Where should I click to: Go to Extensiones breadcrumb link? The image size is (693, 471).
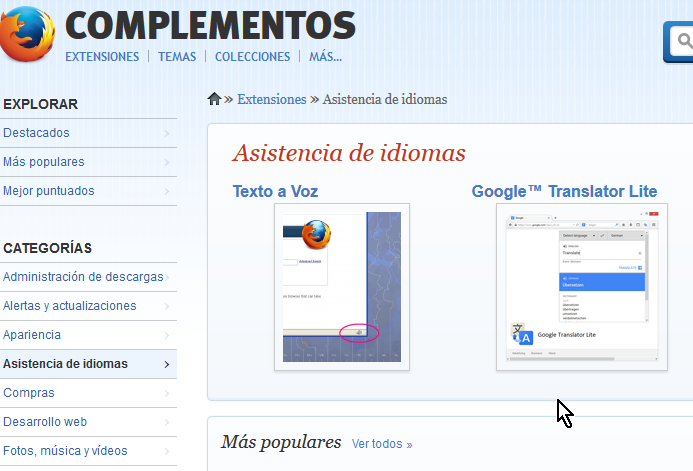[x=272, y=99]
